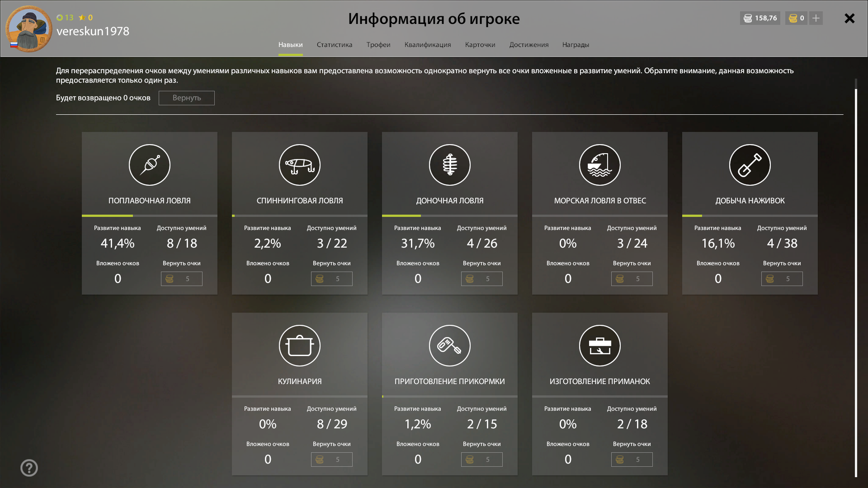Screen dimensions: 868x488
Task: Go to the Достижения tab
Action: click(x=528, y=45)
